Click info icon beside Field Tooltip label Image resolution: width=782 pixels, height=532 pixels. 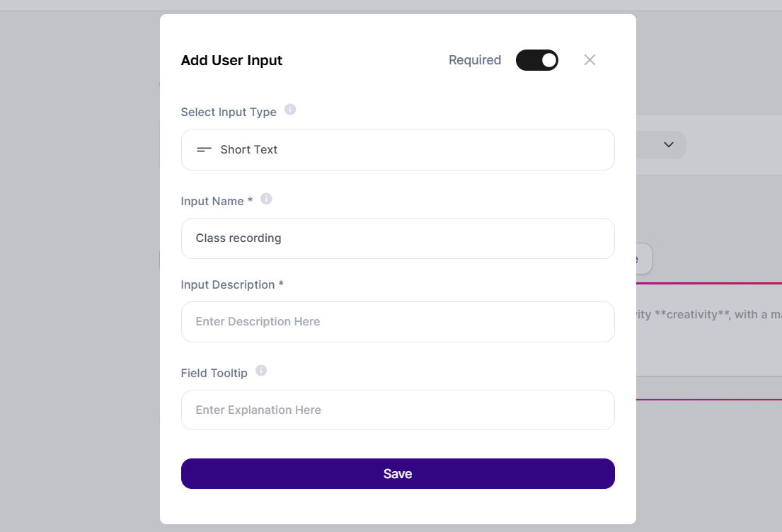tap(261, 371)
